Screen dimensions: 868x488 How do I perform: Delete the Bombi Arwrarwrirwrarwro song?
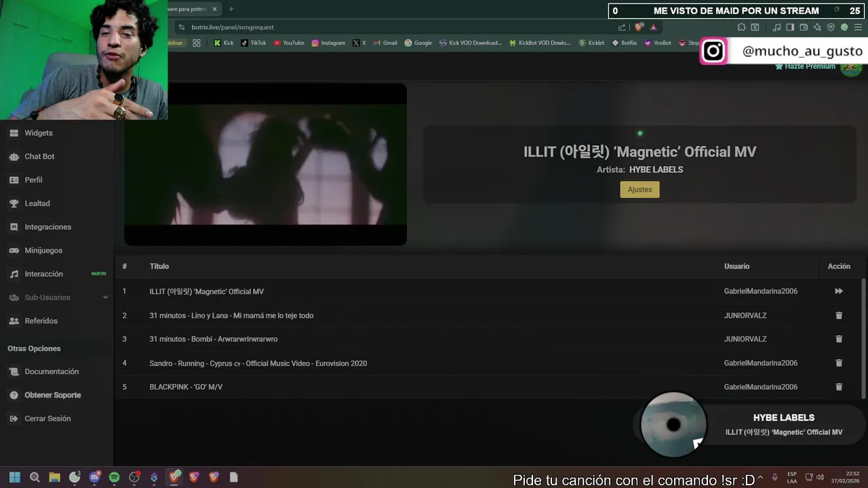(x=839, y=339)
